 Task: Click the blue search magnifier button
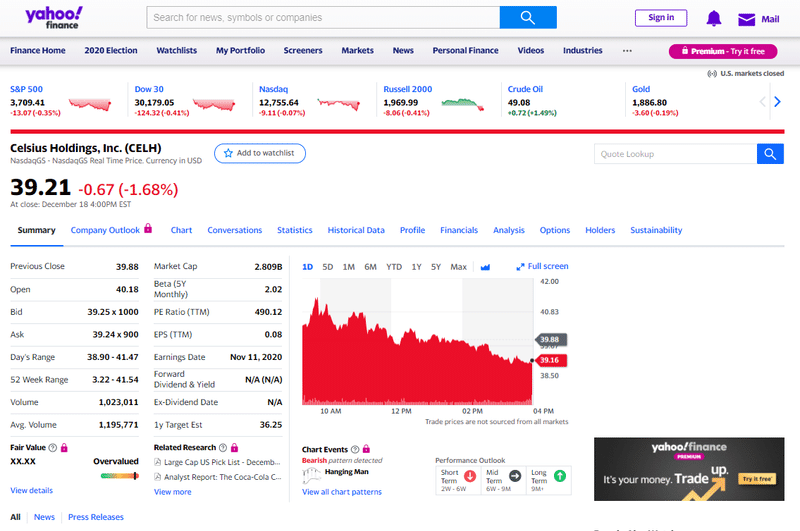pyautogui.click(x=528, y=17)
